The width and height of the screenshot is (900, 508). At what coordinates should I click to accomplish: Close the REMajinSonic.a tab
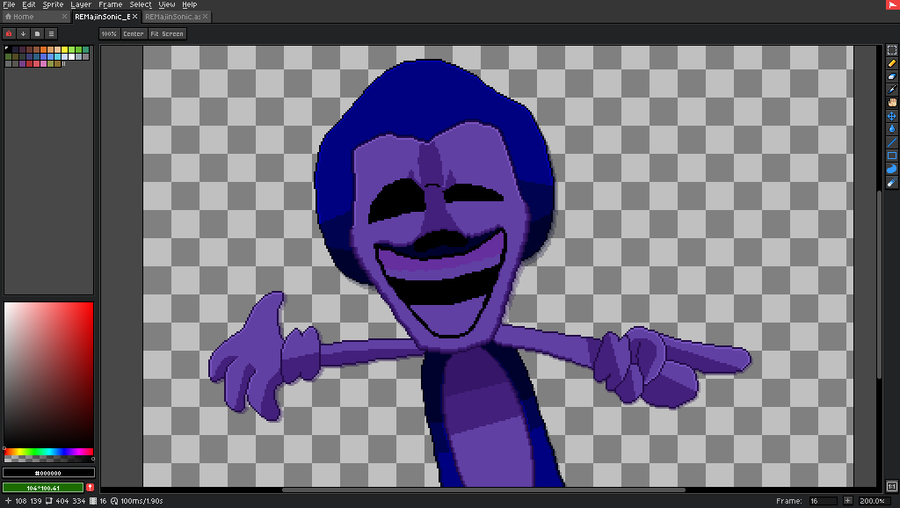tap(205, 17)
